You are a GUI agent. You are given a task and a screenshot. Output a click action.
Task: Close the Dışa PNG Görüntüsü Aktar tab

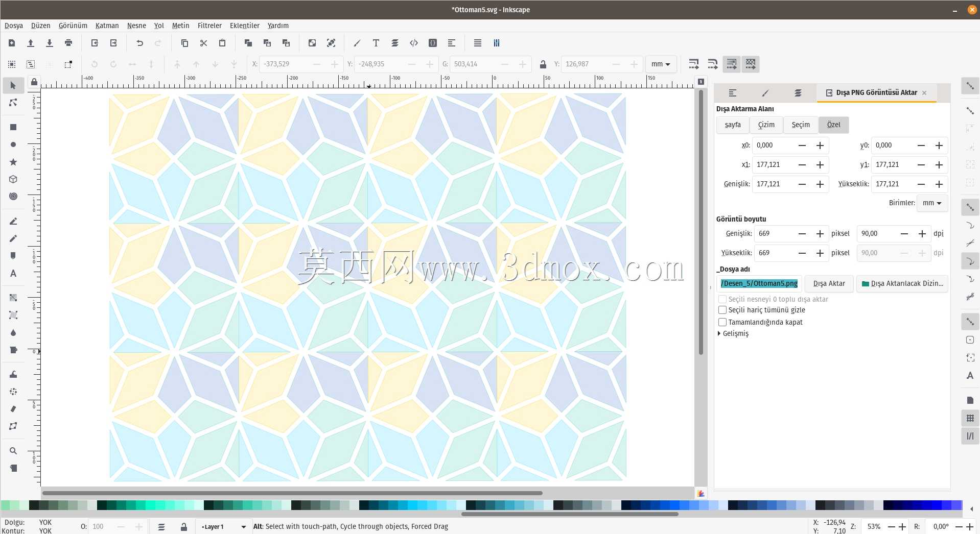click(x=924, y=93)
